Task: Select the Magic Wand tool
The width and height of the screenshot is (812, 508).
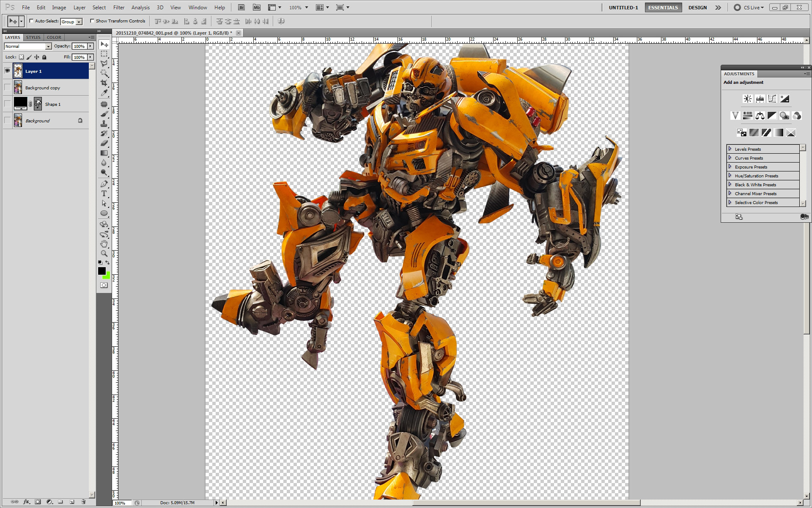Action: tap(104, 74)
